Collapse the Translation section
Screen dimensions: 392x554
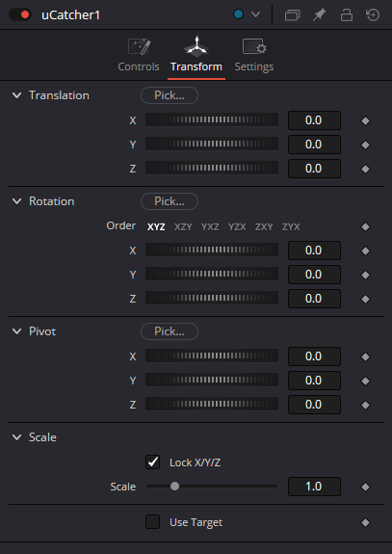17,95
